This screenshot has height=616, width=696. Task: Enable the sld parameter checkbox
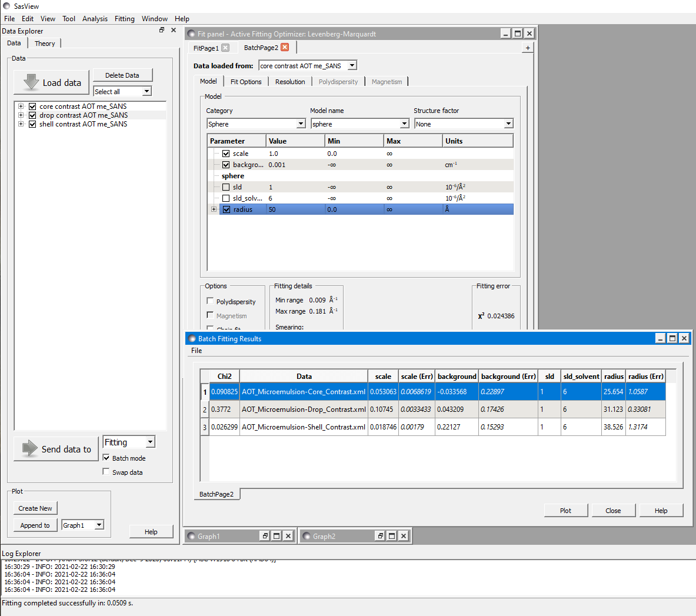(227, 187)
